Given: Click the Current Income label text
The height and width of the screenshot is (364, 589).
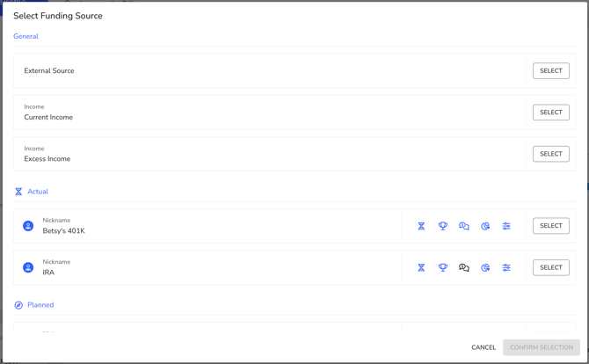Looking at the screenshot, I should pyautogui.click(x=48, y=117).
